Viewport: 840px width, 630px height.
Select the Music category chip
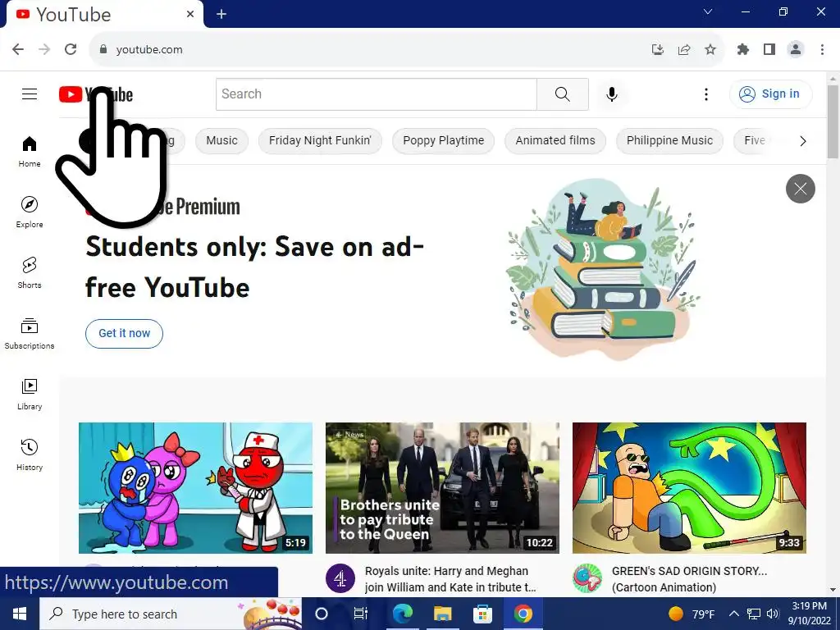click(x=221, y=141)
